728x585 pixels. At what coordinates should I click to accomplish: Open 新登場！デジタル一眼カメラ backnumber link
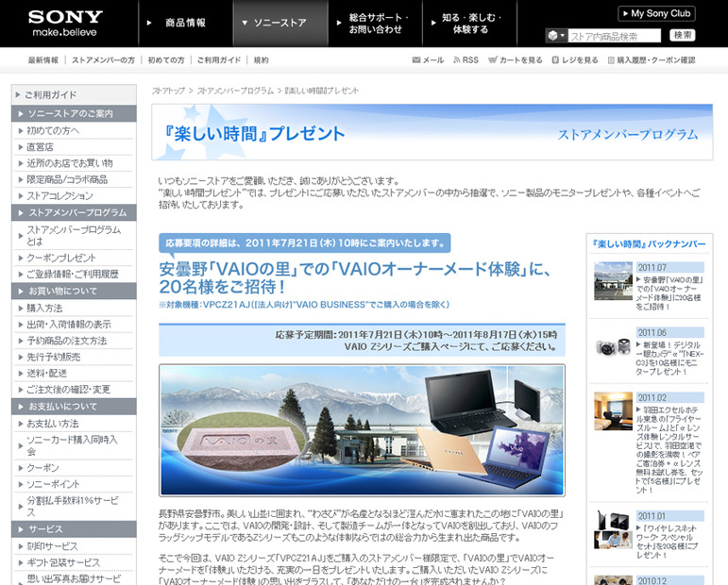pos(670,359)
